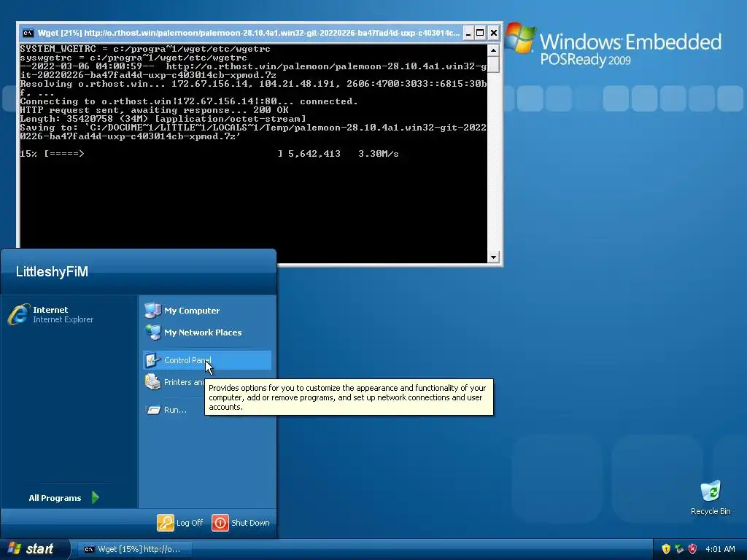Close the Wget window
The height and width of the screenshot is (560, 747).
pos(494,33)
